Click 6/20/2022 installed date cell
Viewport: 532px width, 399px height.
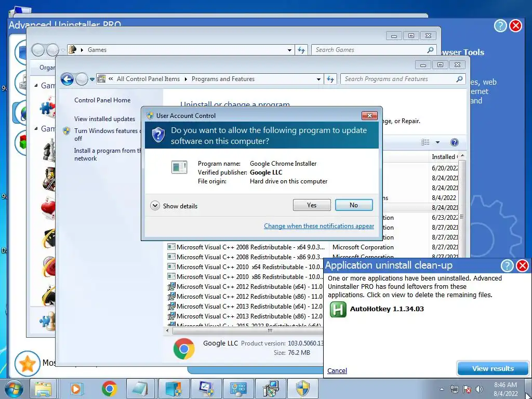445,168
